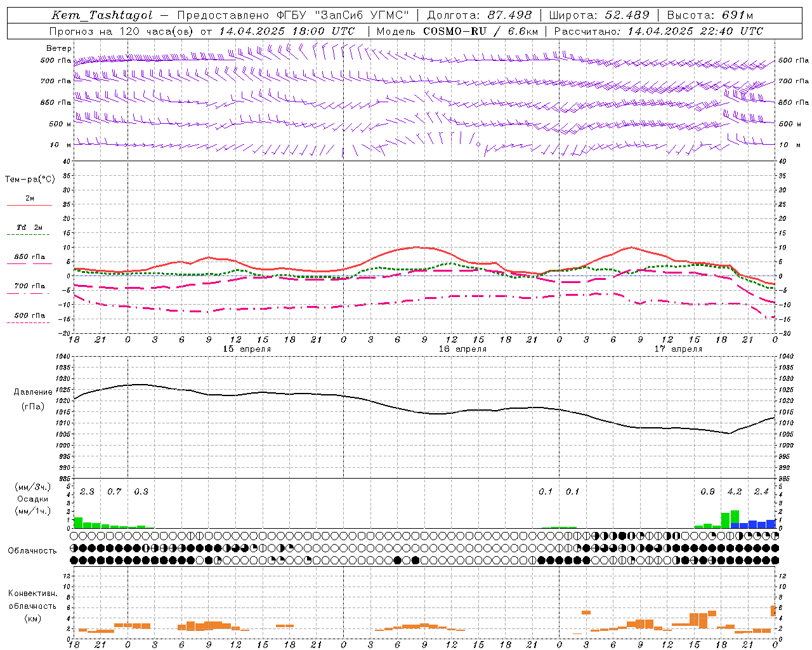The height and width of the screenshot is (650, 812).
Task: Click the Облачность cloud cover label
Action: 32,550
